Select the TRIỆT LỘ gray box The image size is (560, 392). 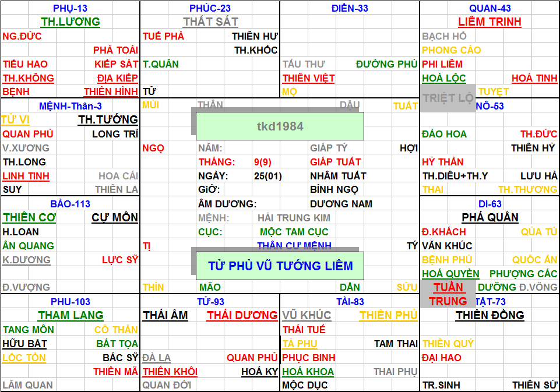point(448,98)
